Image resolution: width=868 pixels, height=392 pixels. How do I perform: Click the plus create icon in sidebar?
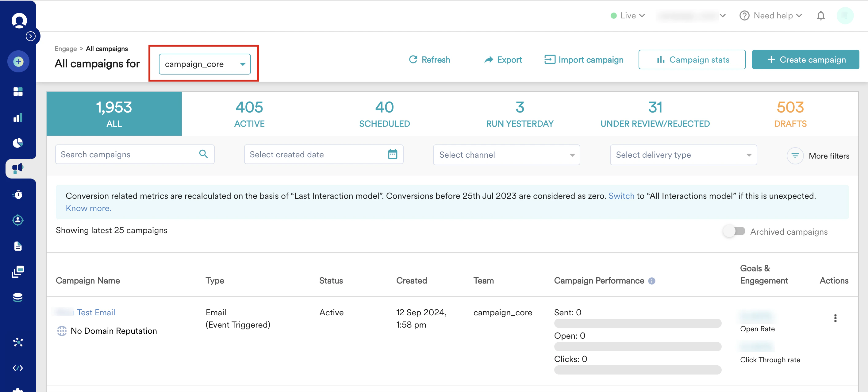(x=18, y=62)
